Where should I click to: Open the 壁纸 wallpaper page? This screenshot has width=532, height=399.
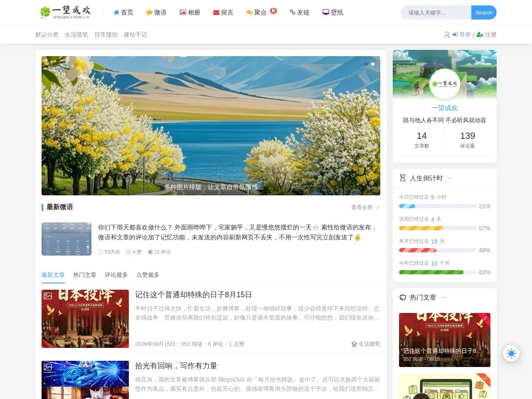pyautogui.click(x=333, y=12)
